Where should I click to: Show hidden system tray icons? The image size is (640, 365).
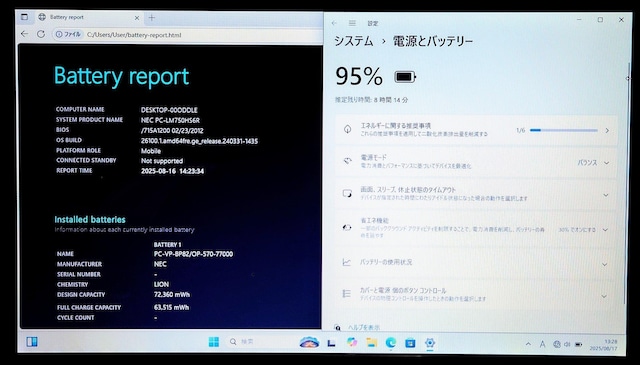[528, 344]
